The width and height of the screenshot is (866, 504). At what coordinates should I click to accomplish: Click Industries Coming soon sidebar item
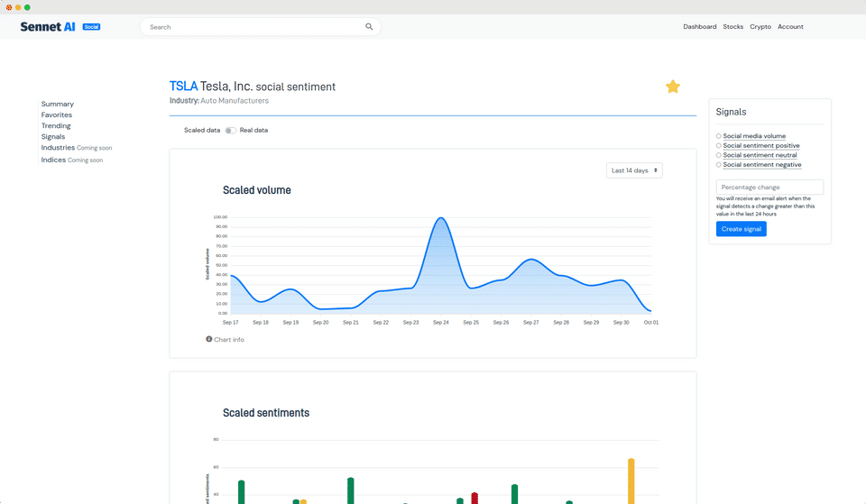(76, 148)
